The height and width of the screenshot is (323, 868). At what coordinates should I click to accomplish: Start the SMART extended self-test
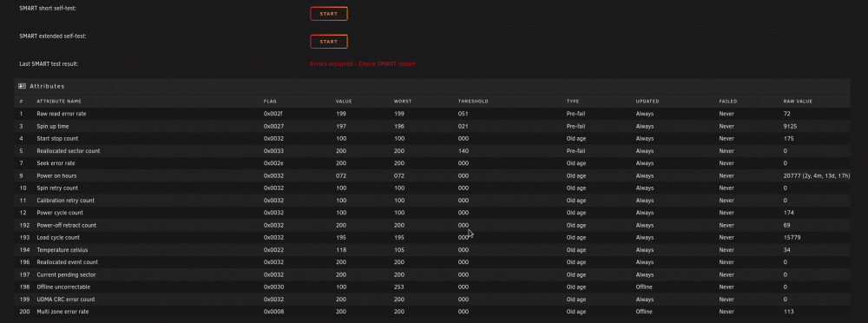(329, 42)
